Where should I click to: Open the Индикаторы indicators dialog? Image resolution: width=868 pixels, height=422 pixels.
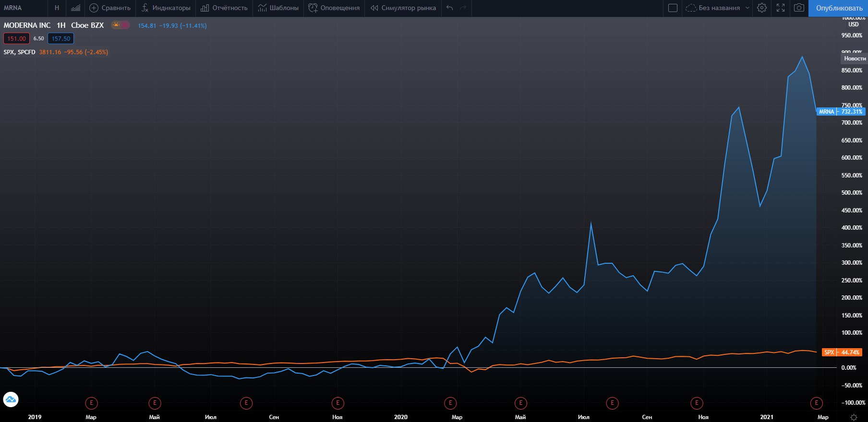[166, 8]
